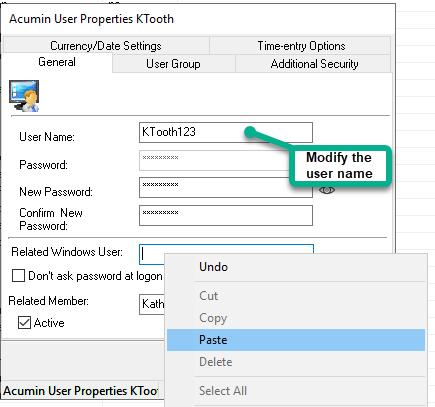Screen dimensions: 435x407
Task: Click the disabled Password field
Action: click(x=215, y=160)
